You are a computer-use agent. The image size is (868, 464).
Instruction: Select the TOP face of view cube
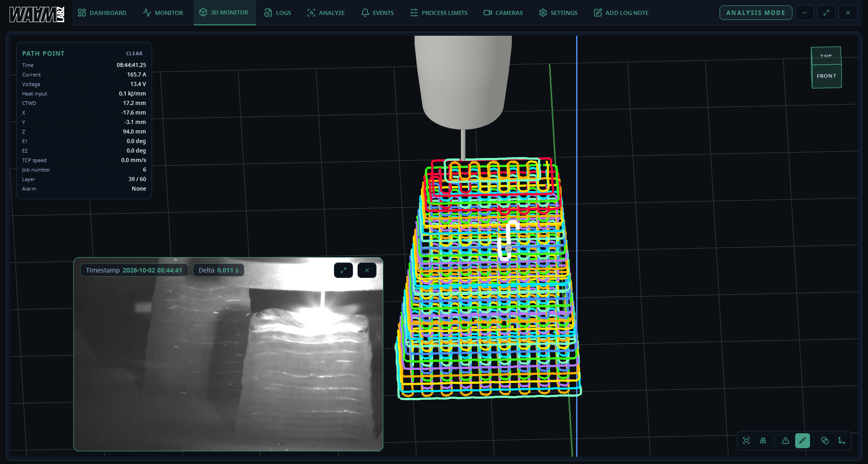pyautogui.click(x=826, y=56)
